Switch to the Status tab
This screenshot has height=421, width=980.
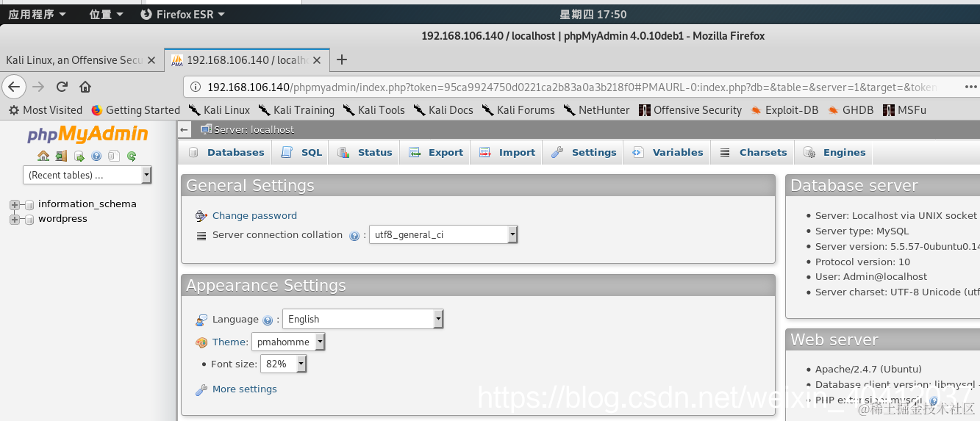tap(365, 152)
